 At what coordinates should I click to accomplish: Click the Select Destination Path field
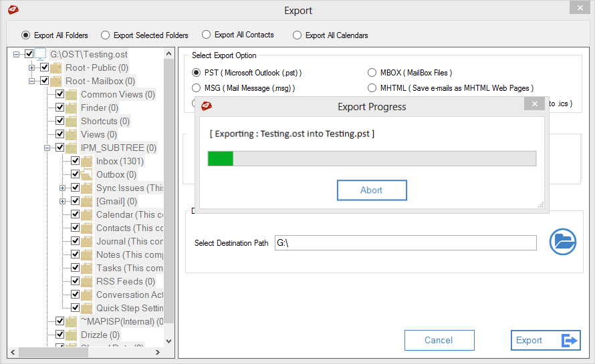coord(404,242)
